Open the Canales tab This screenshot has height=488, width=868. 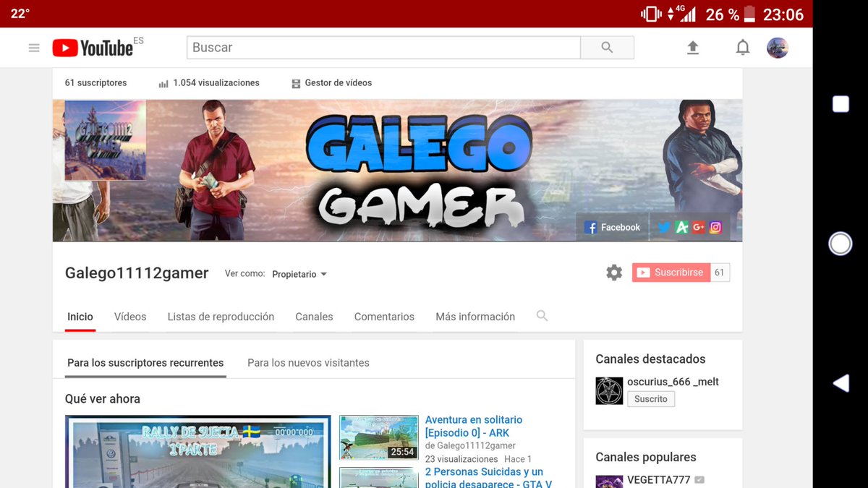[314, 317]
